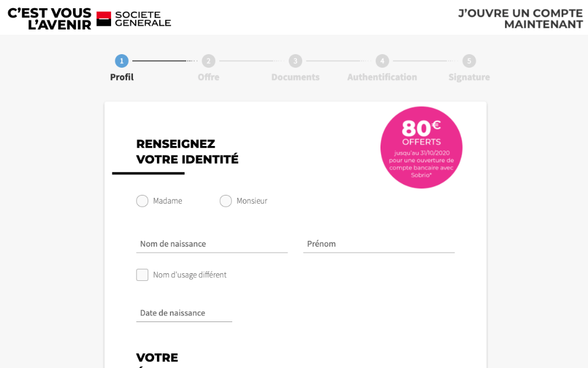Go to the Authentification step label
This screenshot has width=588, height=368.
(382, 77)
